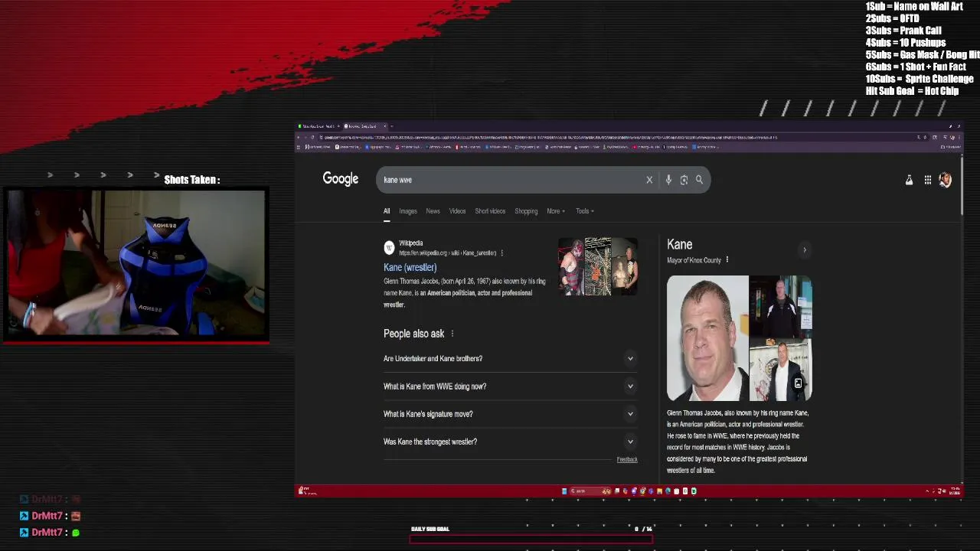The height and width of the screenshot is (551, 980).
Task: Open the More dropdown in search filters
Action: tap(556, 211)
